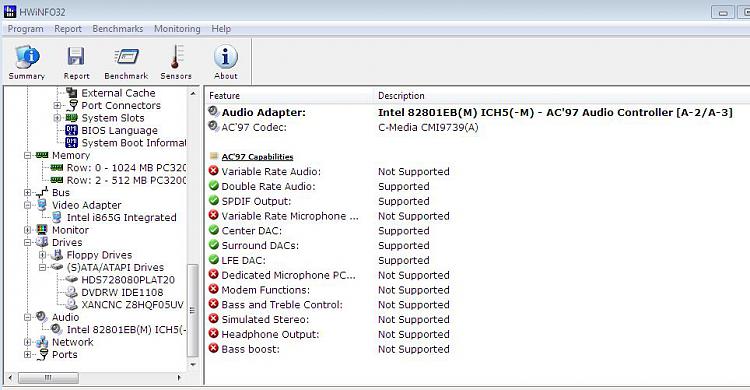The width and height of the screenshot is (750, 390).
Task: Select the BIOS Language icon
Action: click(72, 130)
